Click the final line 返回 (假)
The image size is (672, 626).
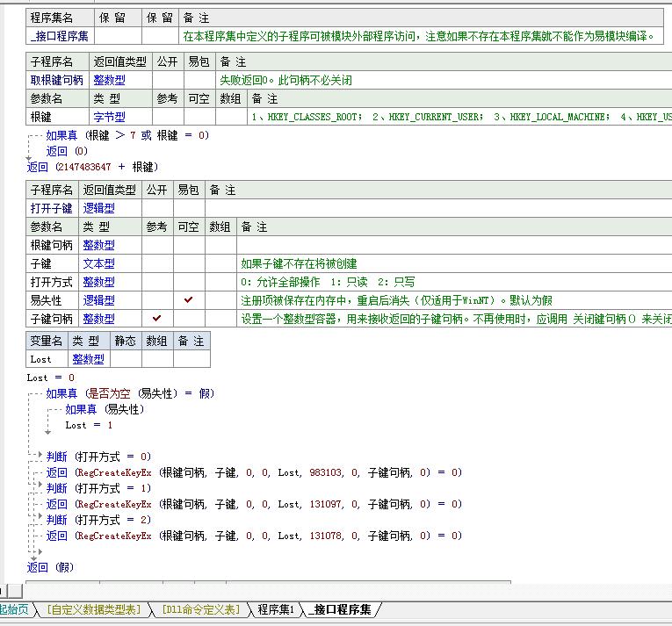[50, 567]
